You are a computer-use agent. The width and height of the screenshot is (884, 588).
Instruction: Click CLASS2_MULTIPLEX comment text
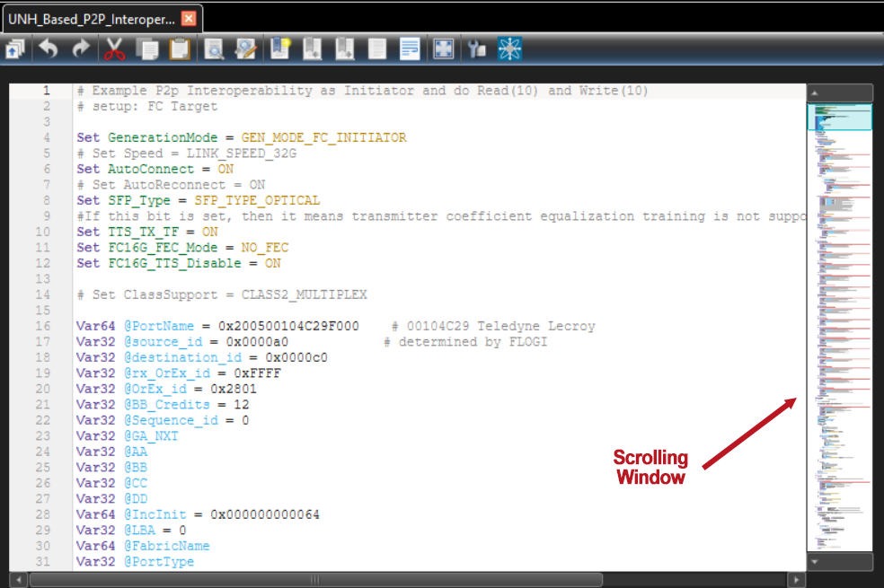click(304, 295)
